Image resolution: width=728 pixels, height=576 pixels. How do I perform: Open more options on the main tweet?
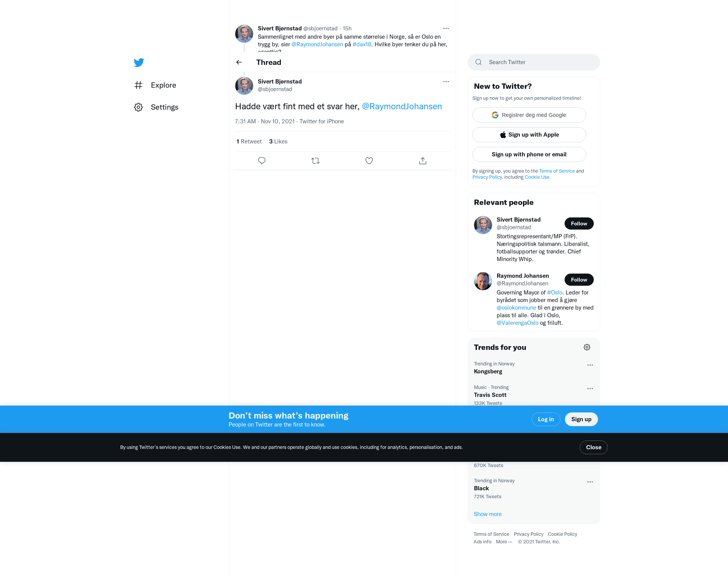click(x=446, y=82)
